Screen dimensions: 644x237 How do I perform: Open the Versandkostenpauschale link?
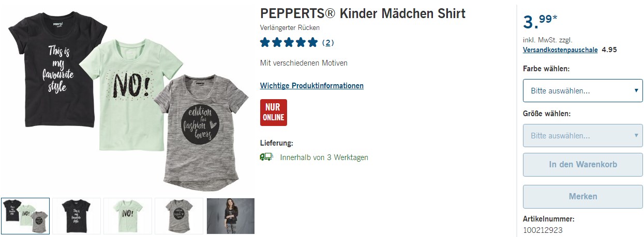pos(560,50)
